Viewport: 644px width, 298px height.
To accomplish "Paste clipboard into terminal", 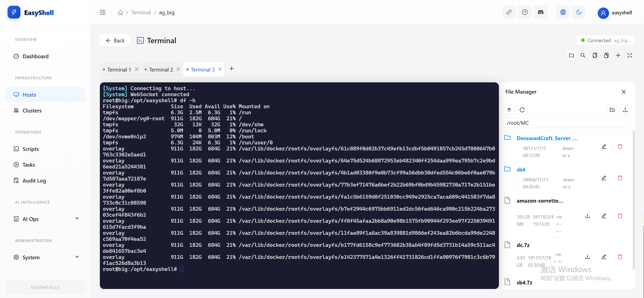I will 606,55.
